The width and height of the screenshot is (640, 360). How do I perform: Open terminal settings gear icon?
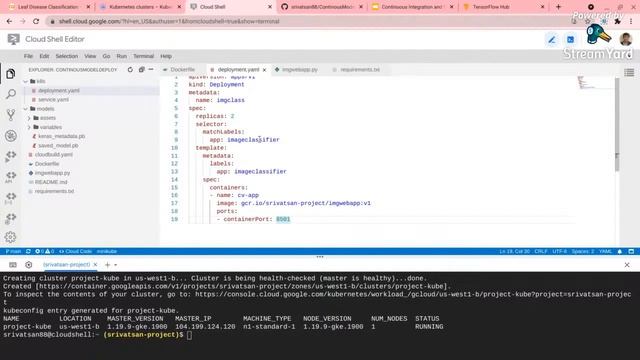[x=29, y=265]
